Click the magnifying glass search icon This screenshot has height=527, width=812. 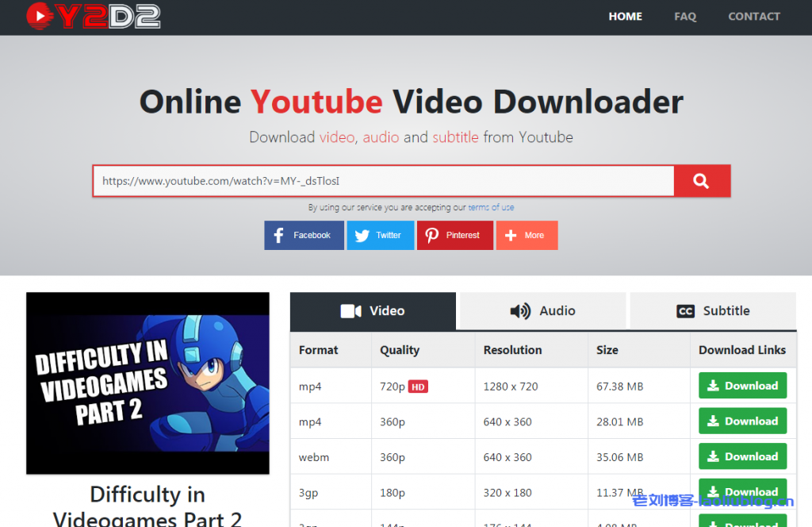(701, 181)
